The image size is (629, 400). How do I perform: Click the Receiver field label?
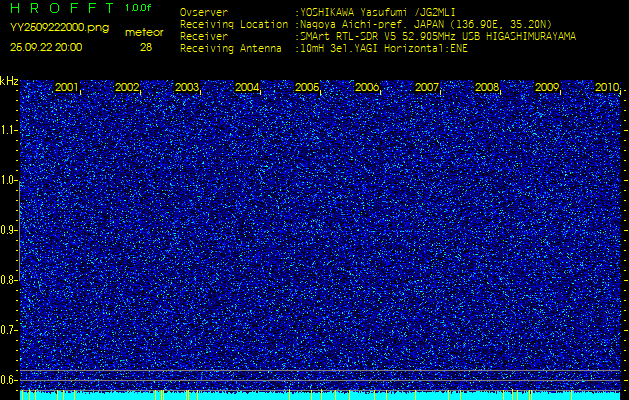(204, 37)
